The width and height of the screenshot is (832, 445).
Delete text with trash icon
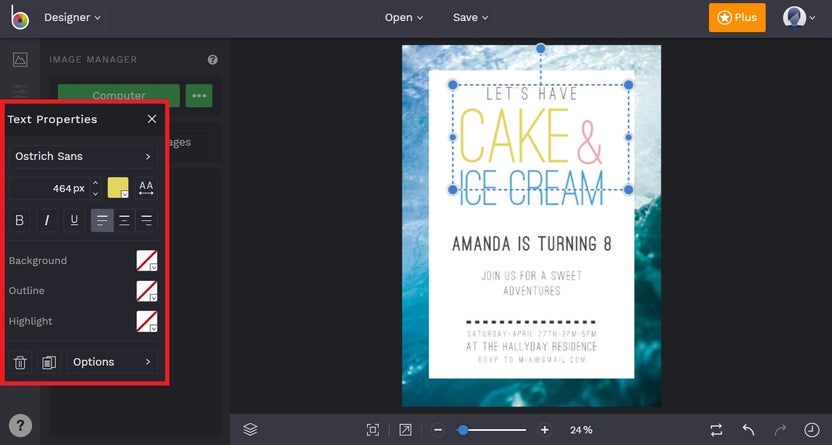20,362
